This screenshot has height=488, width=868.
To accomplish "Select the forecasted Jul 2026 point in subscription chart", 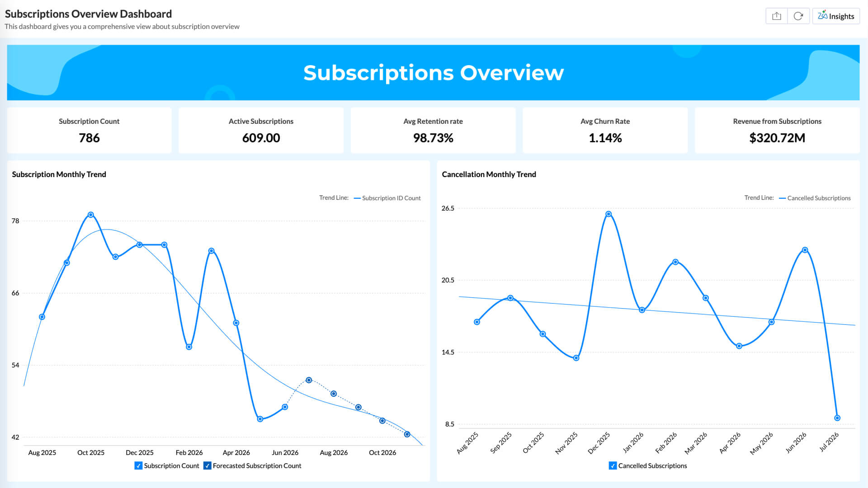I will click(309, 380).
